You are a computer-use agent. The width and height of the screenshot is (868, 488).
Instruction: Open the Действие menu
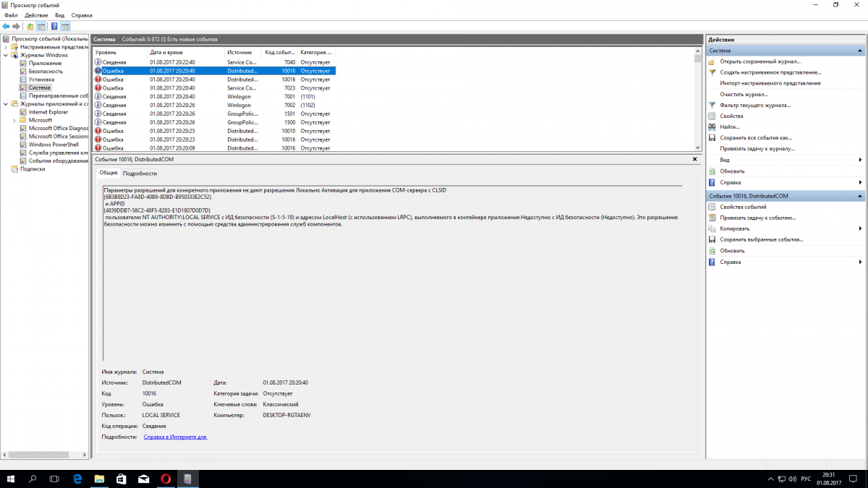[x=36, y=15]
